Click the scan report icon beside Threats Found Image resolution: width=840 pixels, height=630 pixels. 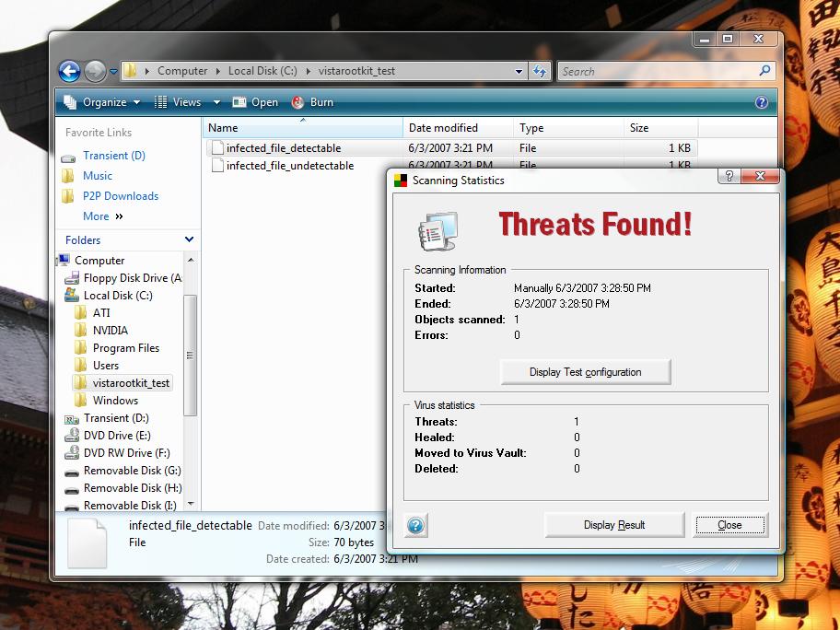click(438, 231)
